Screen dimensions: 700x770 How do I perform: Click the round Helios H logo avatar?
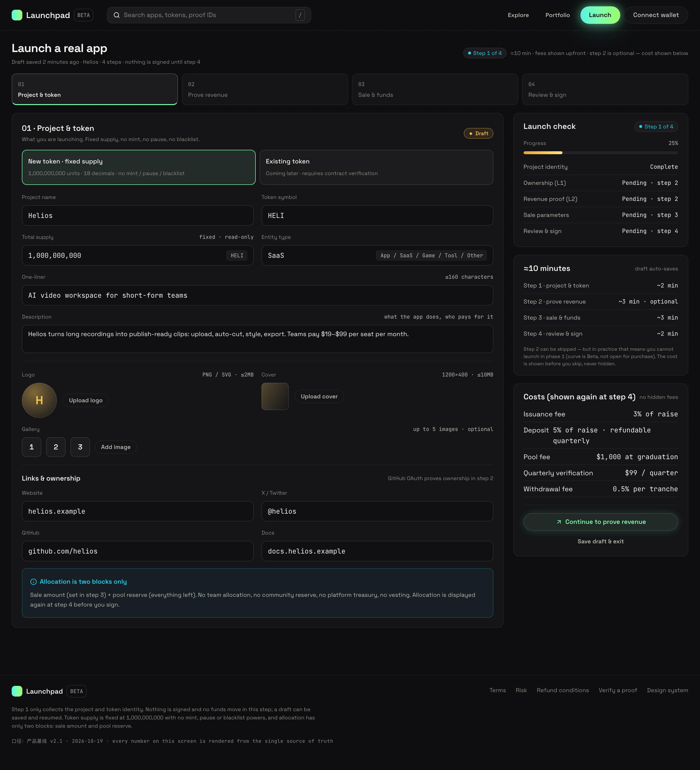(x=39, y=400)
